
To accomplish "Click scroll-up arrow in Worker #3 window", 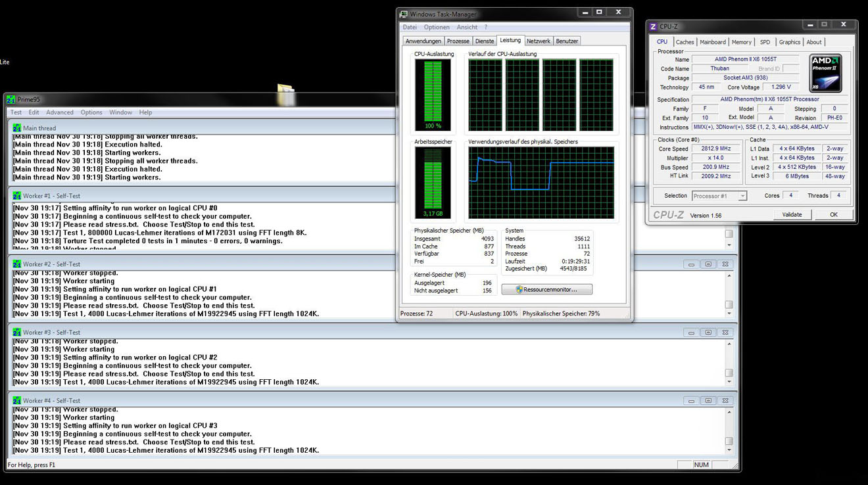I will tap(729, 343).
